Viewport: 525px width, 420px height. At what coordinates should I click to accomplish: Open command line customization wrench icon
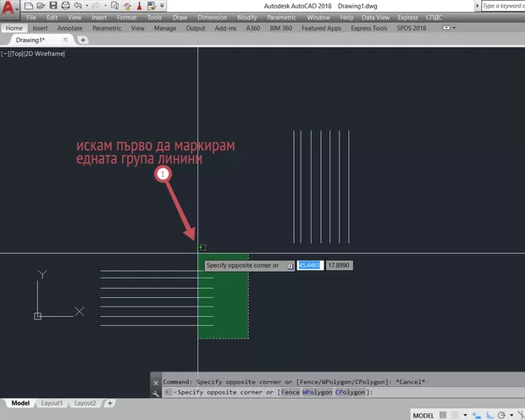pos(156,394)
